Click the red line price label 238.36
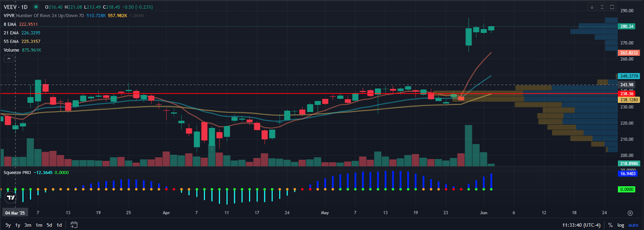 click(627, 94)
